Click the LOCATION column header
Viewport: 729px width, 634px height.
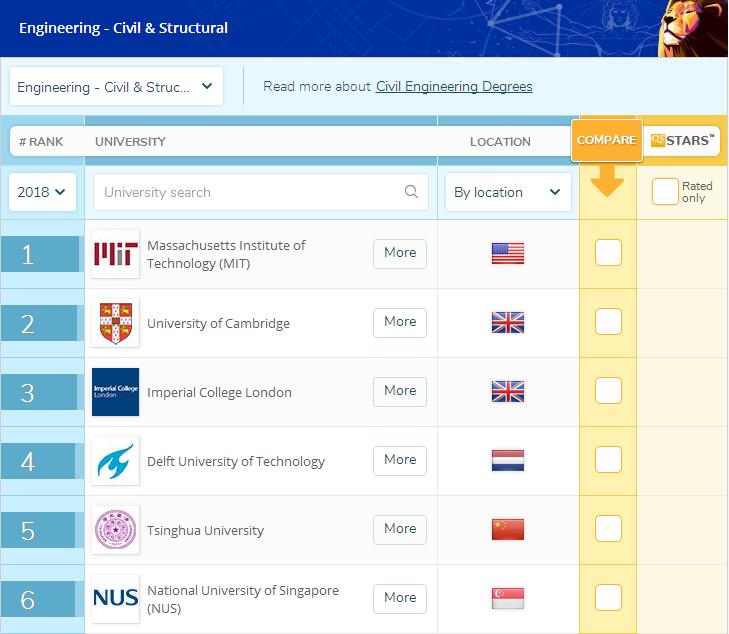(500, 141)
